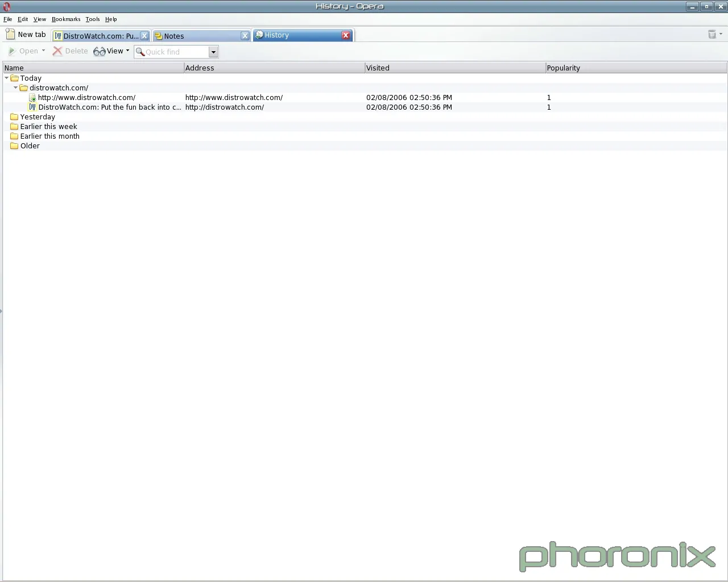Image resolution: width=728 pixels, height=582 pixels.
Task: Click the Earlier this month folder icon
Action: [x=14, y=136]
